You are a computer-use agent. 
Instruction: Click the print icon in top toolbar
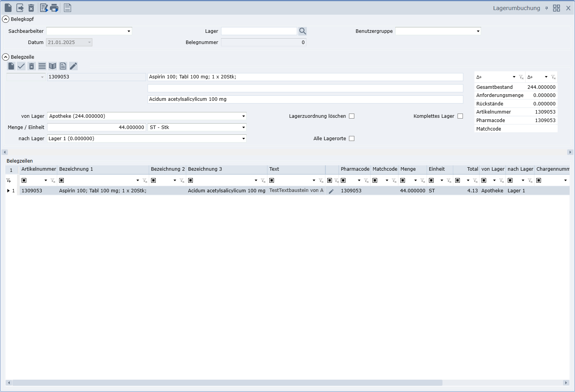[54, 8]
